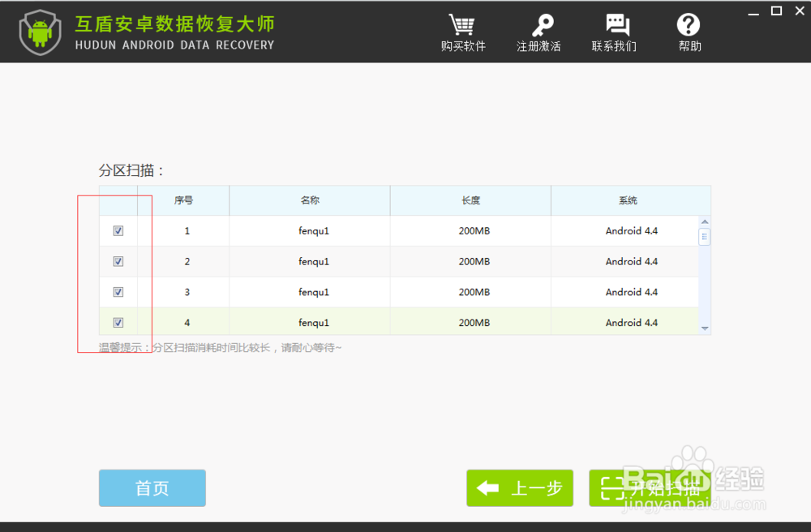
Task: Open the 帮助 question mark icon
Action: click(689, 25)
